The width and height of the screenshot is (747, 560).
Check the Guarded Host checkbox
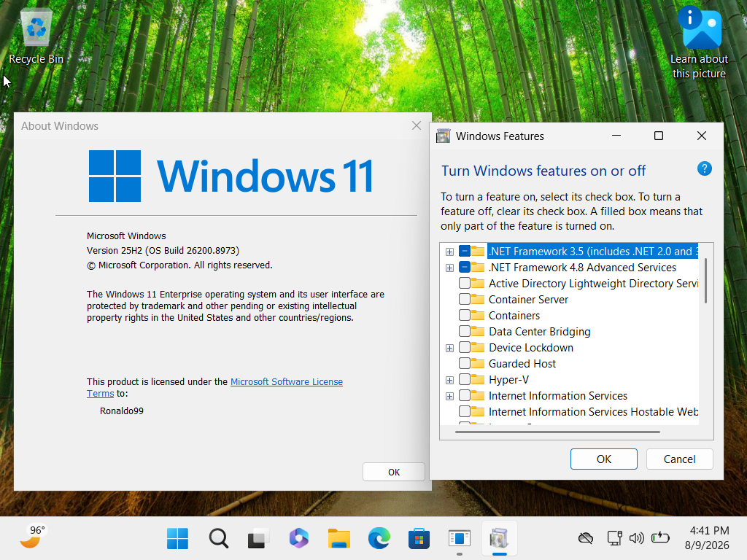(465, 363)
